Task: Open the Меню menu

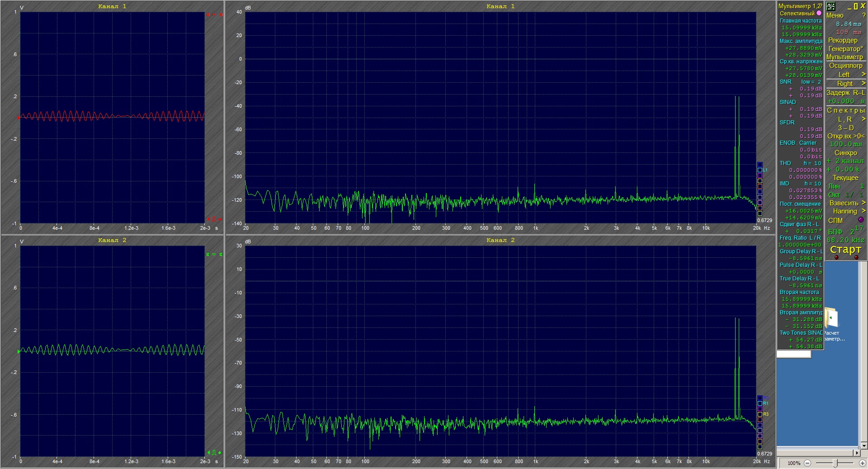Action: tap(835, 15)
